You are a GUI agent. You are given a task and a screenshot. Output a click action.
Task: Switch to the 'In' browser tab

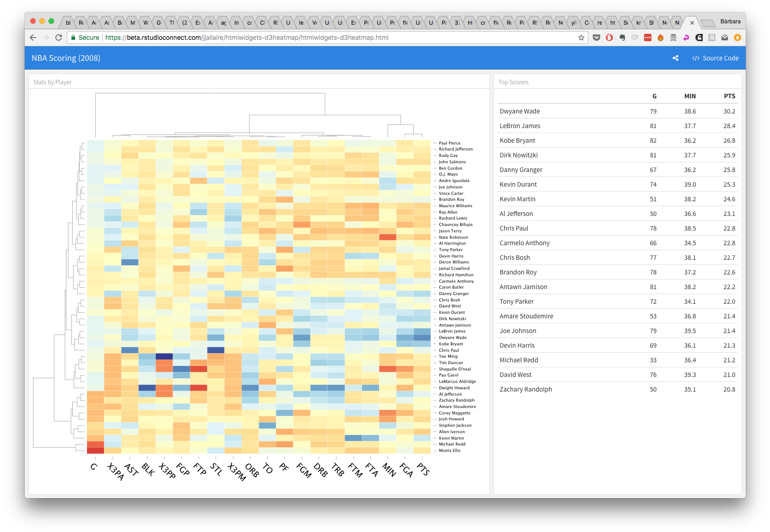coord(236,22)
